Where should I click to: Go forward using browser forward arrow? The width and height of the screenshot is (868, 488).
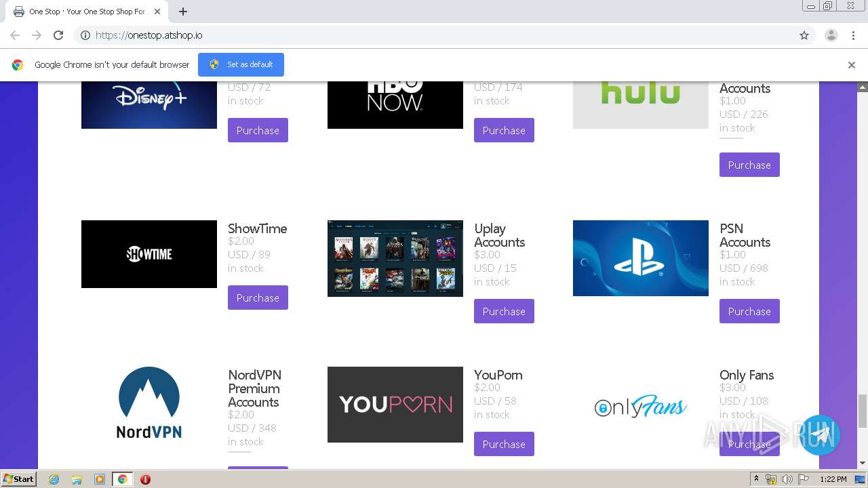click(x=37, y=35)
